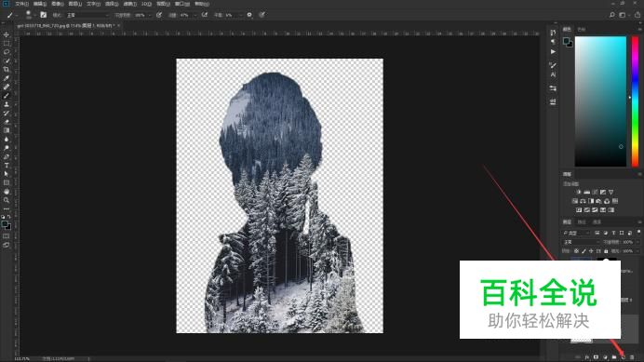Open the Edit menu

click(40, 4)
